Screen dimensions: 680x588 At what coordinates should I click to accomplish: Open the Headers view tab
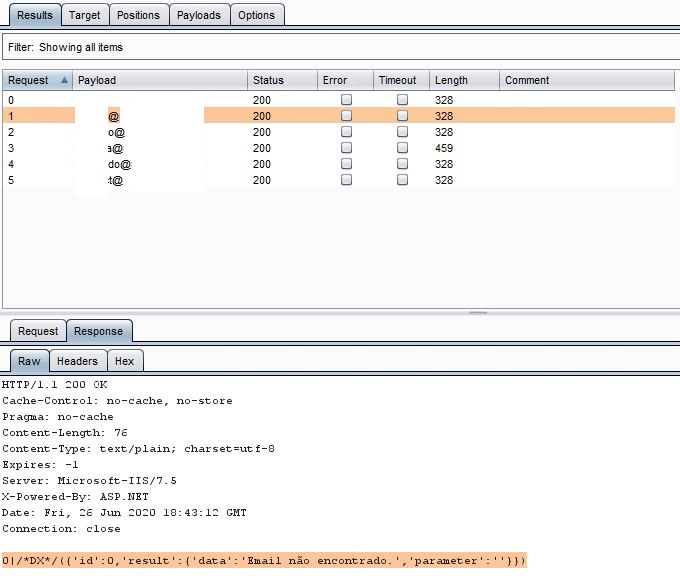(x=78, y=361)
